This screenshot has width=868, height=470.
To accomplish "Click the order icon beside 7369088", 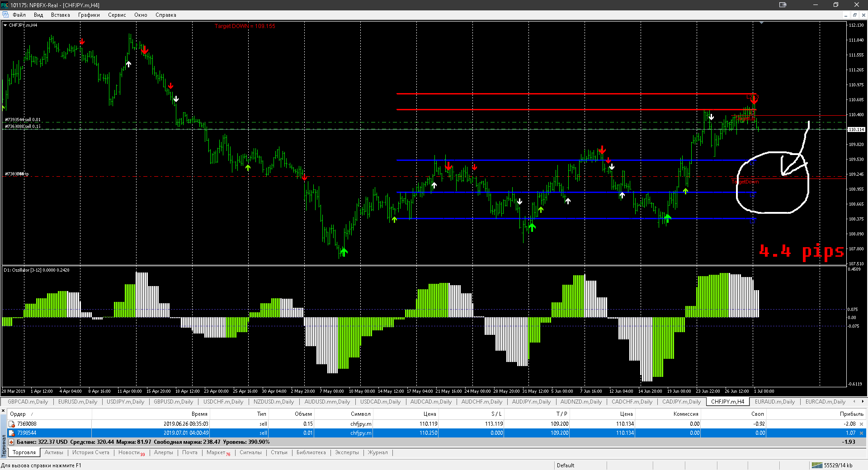I will 12,424.
